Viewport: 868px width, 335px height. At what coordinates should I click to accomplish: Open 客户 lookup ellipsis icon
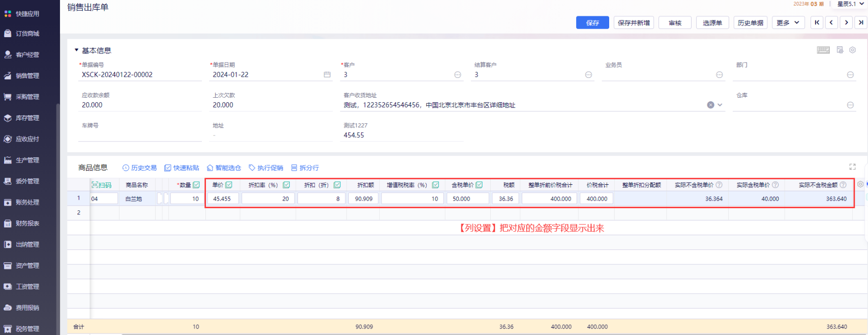(458, 75)
